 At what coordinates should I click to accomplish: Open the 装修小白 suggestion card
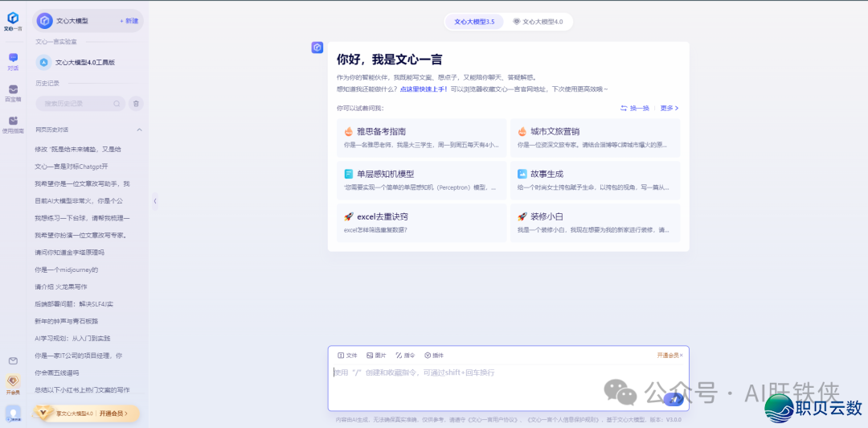pyautogui.click(x=595, y=222)
